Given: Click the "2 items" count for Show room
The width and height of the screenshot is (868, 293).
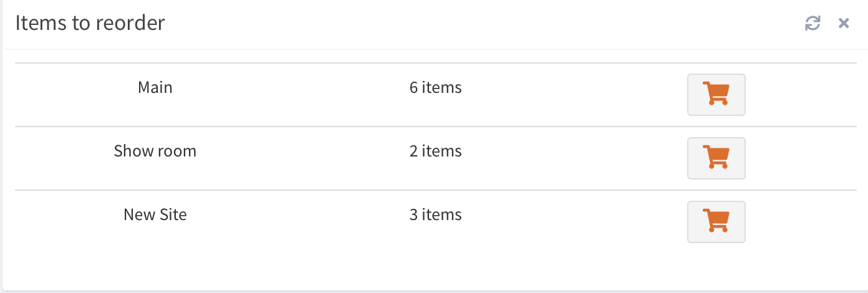Looking at the screenshot, I should (x=435, y=151).
